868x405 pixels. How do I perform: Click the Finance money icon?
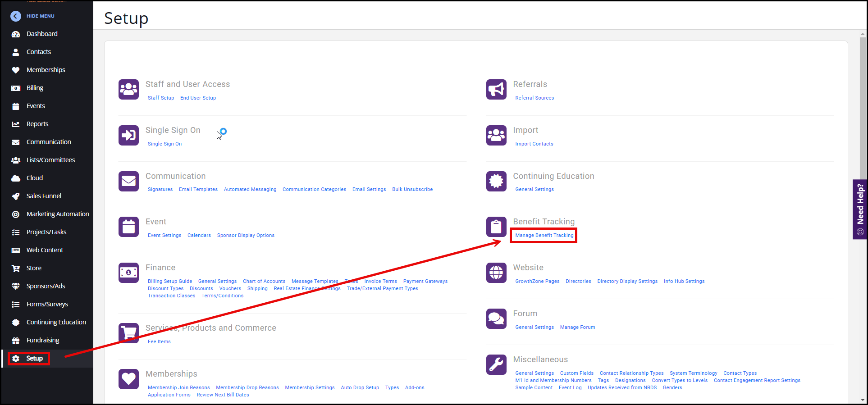click(128, 273)
